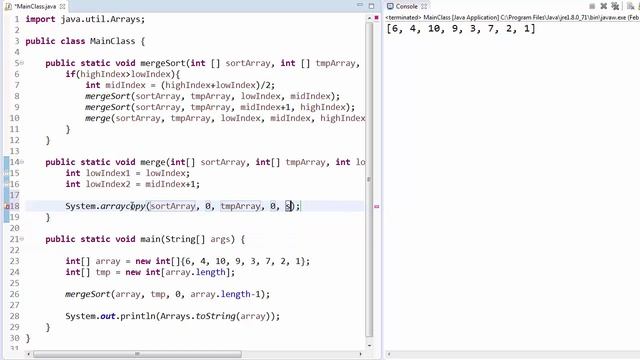The width and height of the screenshot is (640, 360).
Task: Click 'int lowIndex2 = midIndex+1;' on line 16
Action: pyautogui.click(x=133, y=184)
